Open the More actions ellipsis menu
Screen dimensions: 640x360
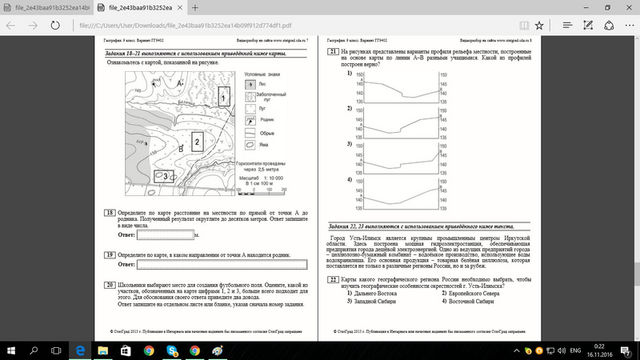(x=629, y=25)
